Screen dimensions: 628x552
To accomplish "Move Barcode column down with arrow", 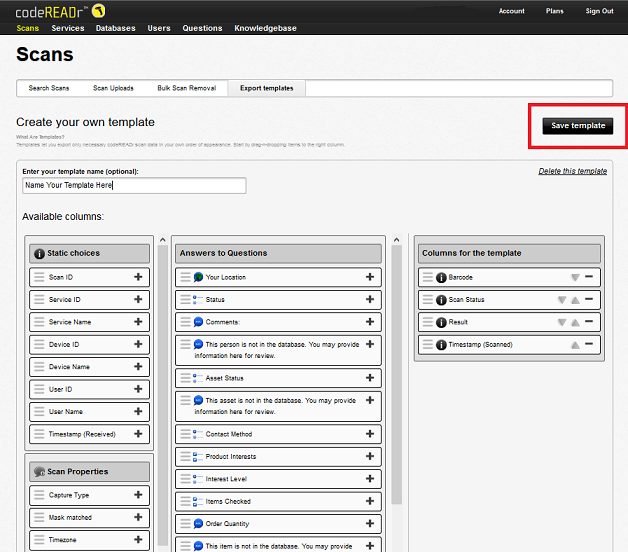I will [x=576, y=278].
